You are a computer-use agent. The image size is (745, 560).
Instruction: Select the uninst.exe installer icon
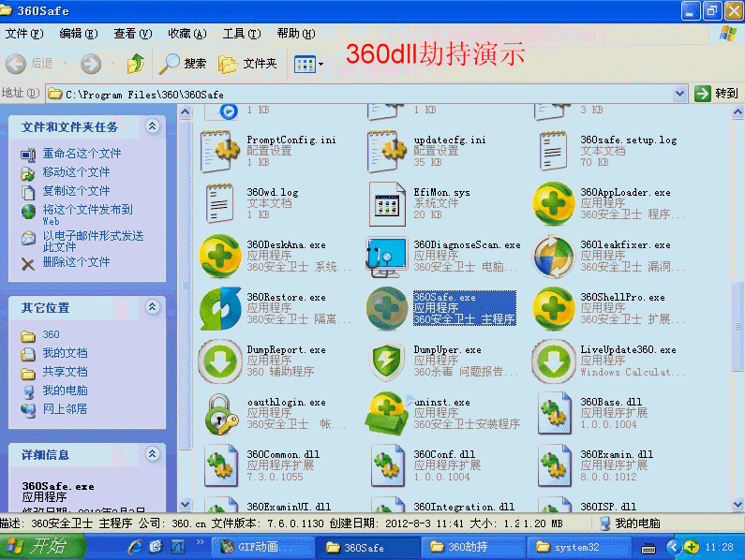coord(387,413)
